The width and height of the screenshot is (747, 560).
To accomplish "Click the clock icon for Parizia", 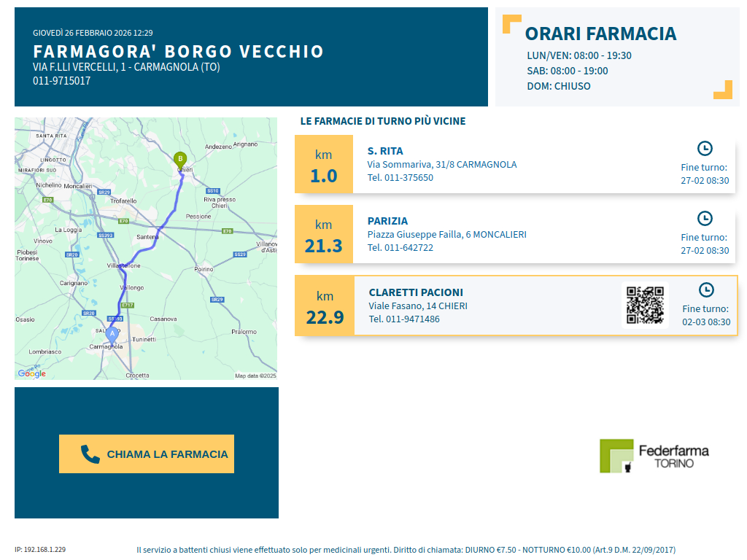I will coord(705,218).
